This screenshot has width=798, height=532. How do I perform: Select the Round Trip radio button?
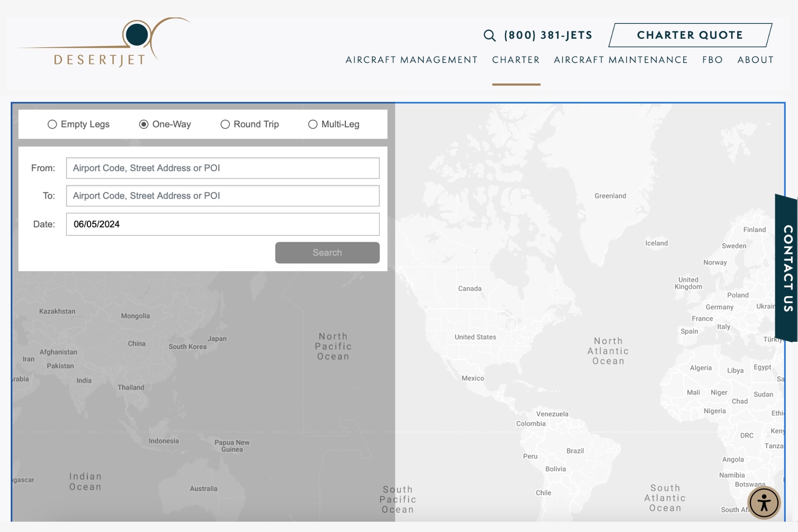[x=225, y=124]
